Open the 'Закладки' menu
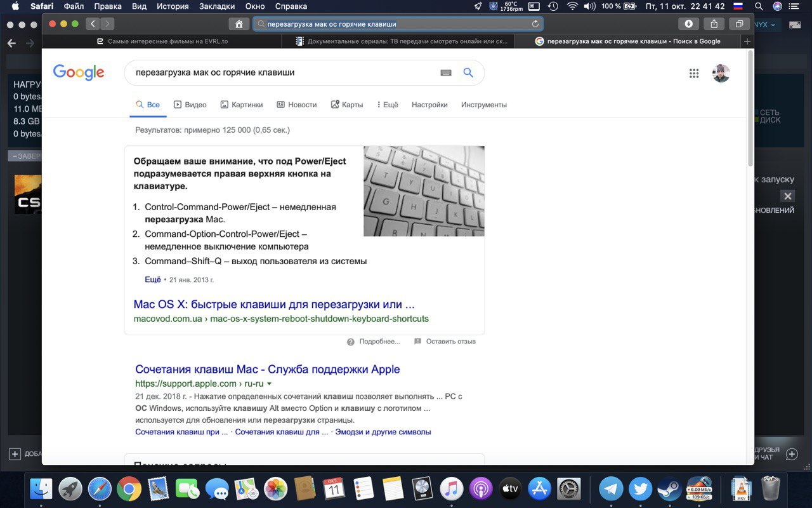 pyautogui.click(x=216, y=6)
